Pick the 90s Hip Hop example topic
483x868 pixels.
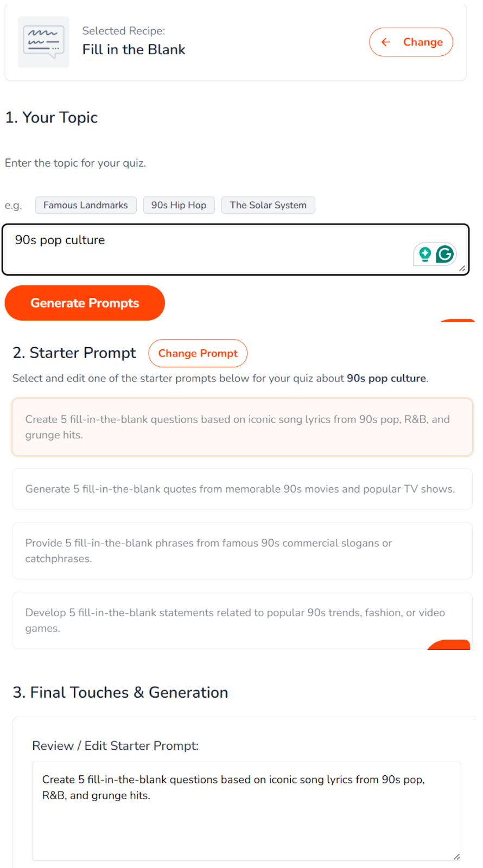click(x=179, y=205)
